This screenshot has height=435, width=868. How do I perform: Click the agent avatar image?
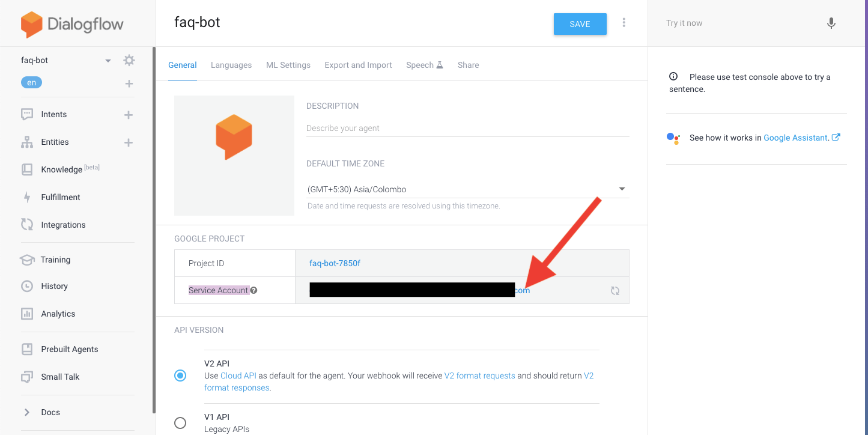(x=234, y=156)
